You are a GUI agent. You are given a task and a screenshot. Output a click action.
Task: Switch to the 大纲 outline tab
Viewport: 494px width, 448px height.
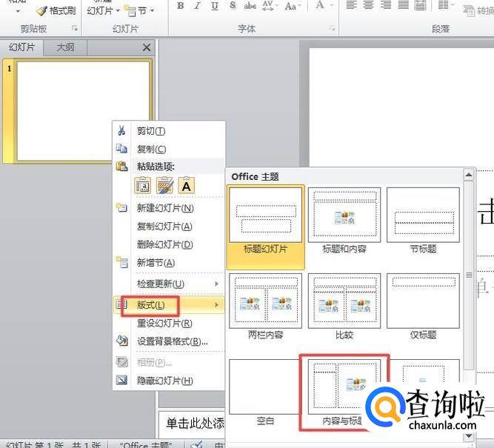point(65,47)
